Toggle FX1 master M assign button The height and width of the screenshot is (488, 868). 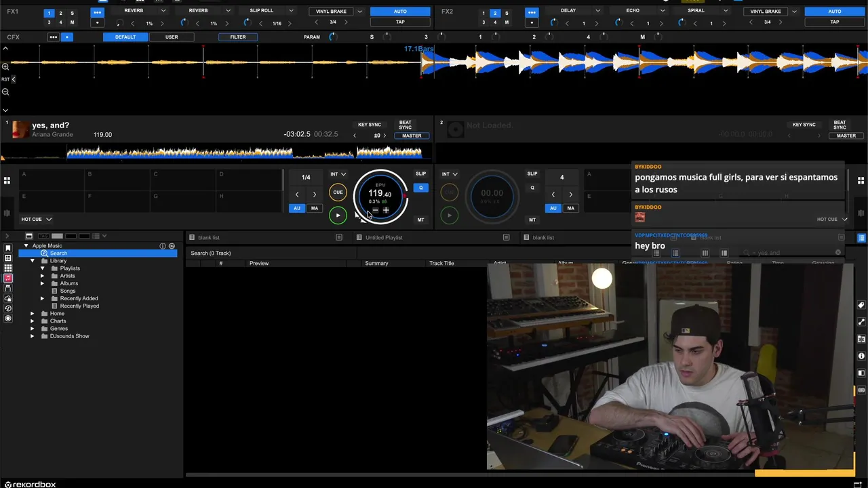(x=72, y=22)
